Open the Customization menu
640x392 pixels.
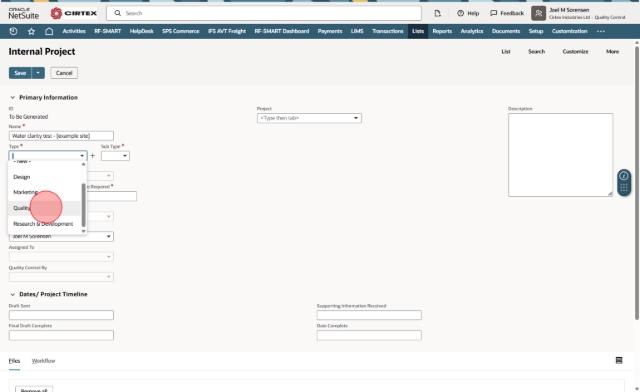(569, 31)
